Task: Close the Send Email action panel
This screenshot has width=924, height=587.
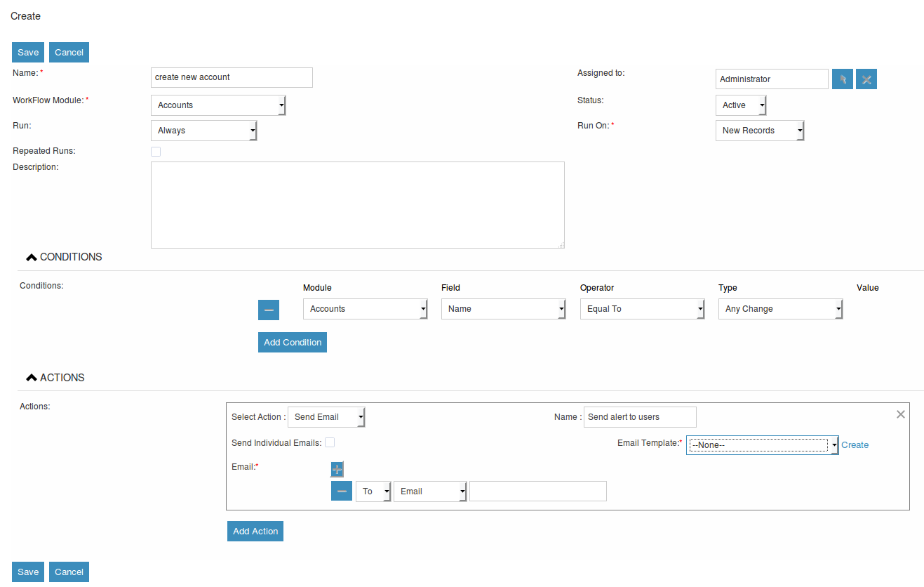Action: (x=901, y=414)
